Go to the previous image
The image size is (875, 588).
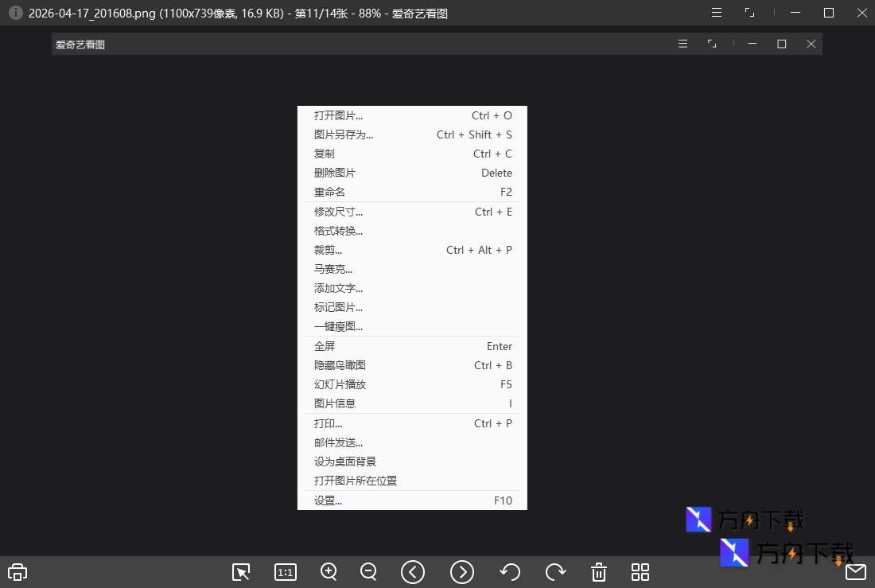pos(413,572)
